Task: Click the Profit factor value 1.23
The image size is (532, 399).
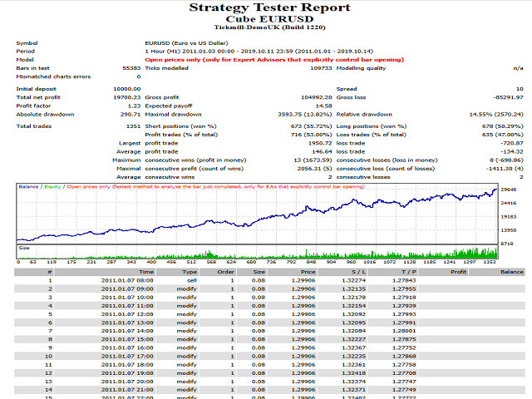Action: (135, 106)
